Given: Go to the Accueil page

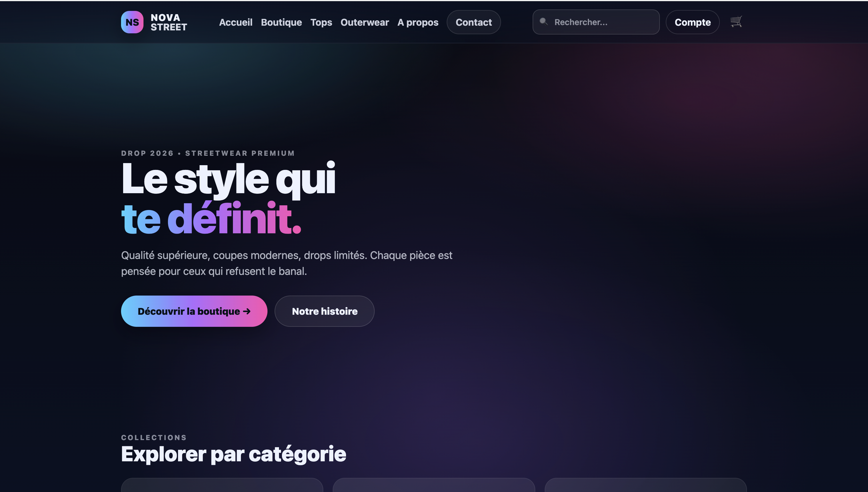Looking at the screenshot, I should (235, 22).
